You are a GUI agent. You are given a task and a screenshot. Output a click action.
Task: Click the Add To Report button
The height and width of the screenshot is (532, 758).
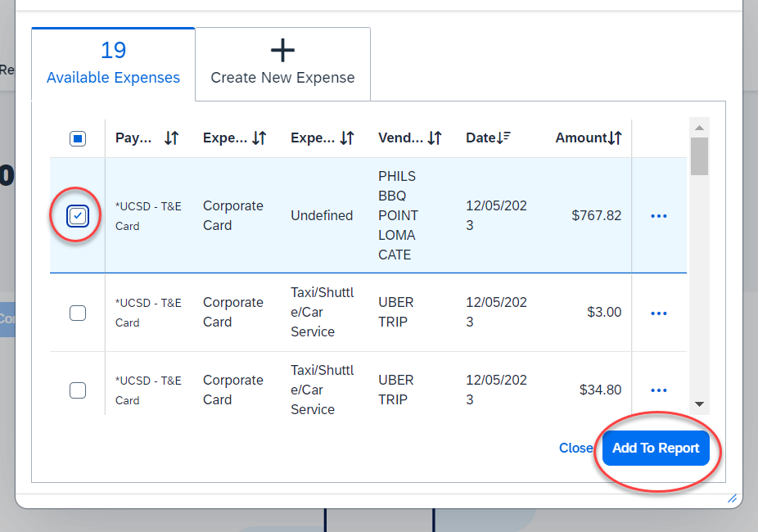(656, 448)
